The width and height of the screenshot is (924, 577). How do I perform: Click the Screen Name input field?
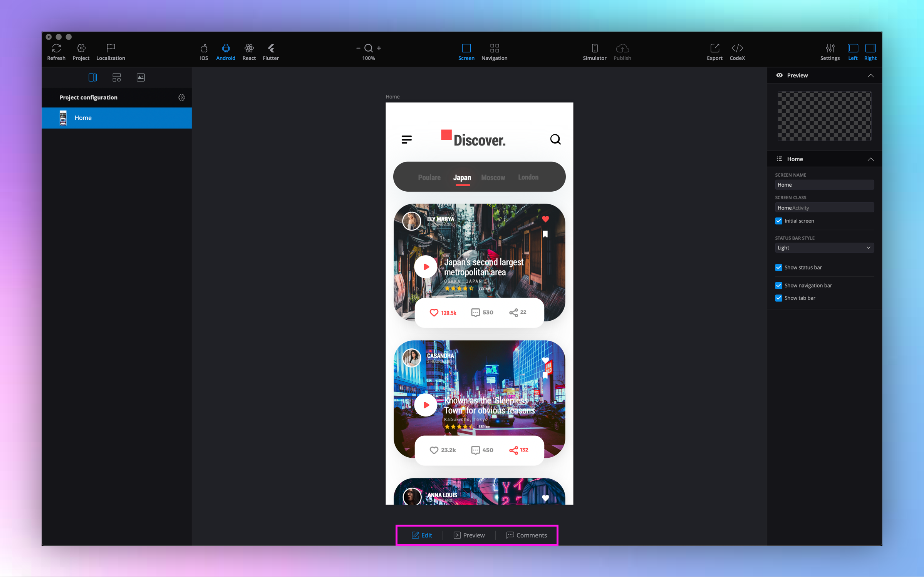(824, 185)
